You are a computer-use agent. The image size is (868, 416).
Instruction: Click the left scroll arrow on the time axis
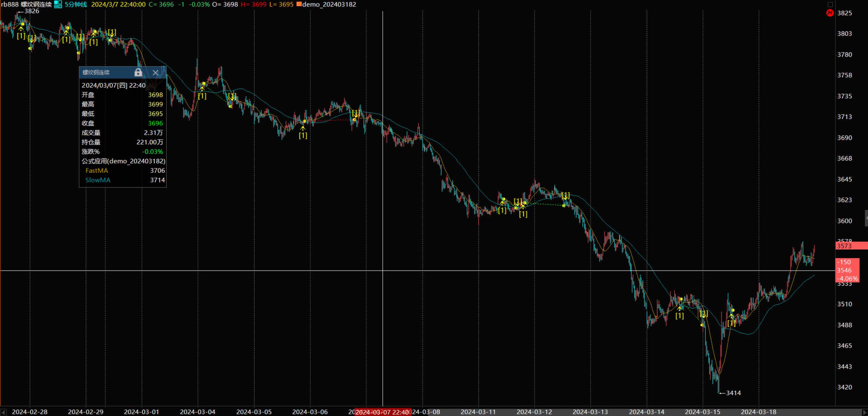pyautogui.click(x=3, y=412)
